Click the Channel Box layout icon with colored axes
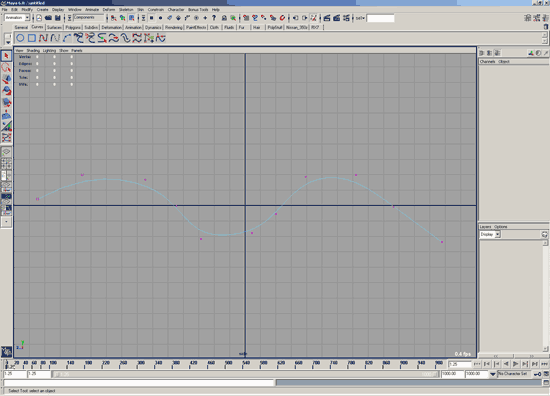Viewport: 550px width, 396px height. (531, 53)
